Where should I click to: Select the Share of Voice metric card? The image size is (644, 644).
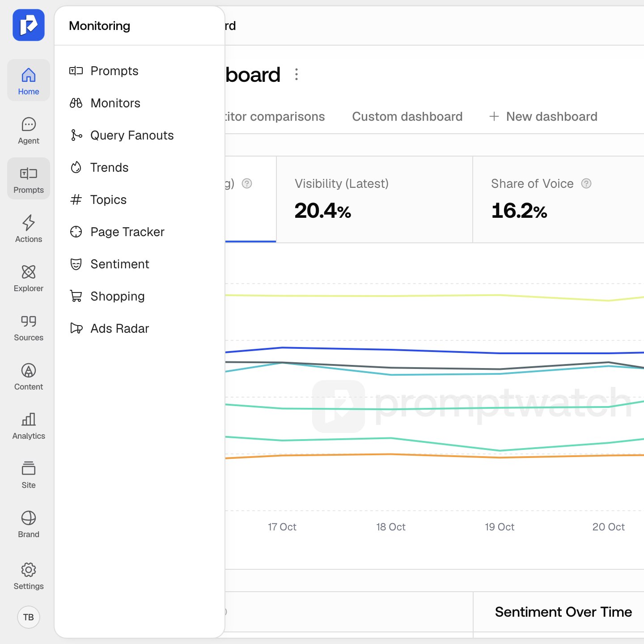(x=559, y=199)
